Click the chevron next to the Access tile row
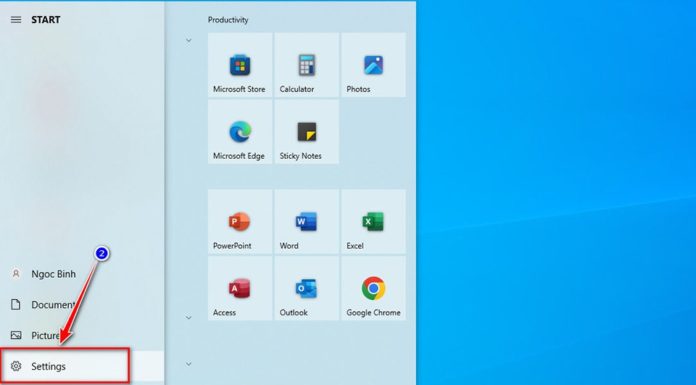696x385 pixels. (189, 318)
